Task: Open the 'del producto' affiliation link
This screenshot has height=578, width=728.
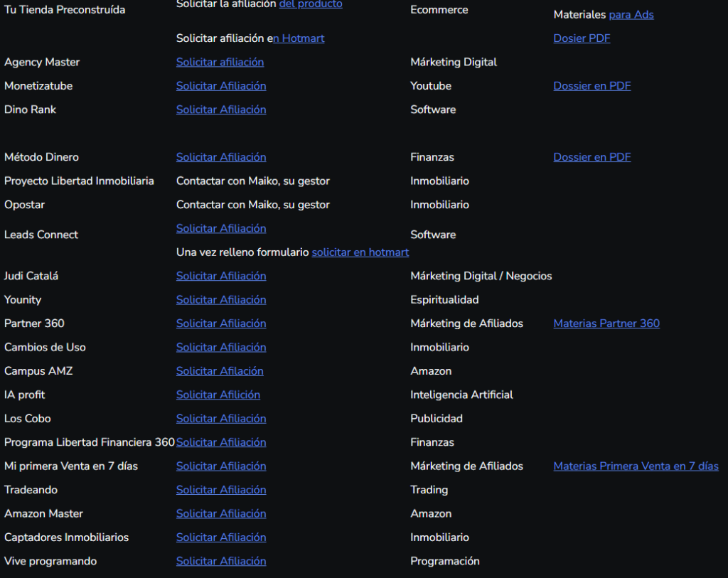Action: (311, 4)
